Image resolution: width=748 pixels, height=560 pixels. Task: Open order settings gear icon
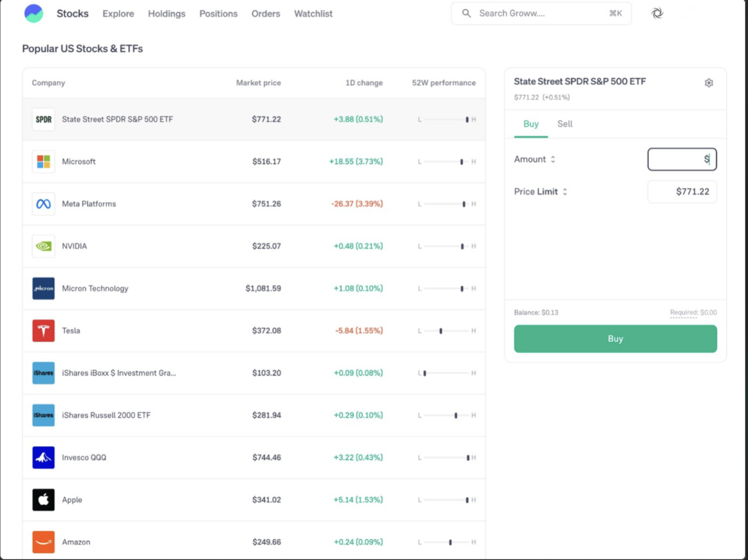tap(709, 83)
